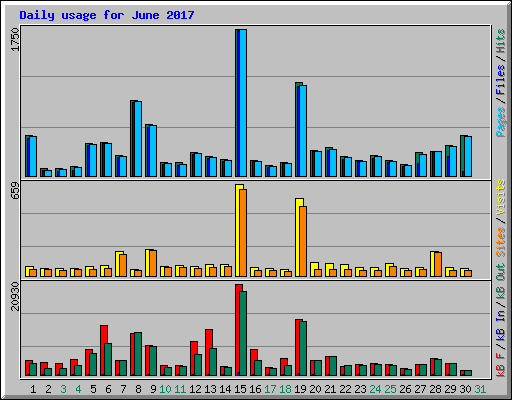The height and width of the screenshot is (400, 512).
Task: Click the cyan pages bar for day 19
Action: point(303,131)
